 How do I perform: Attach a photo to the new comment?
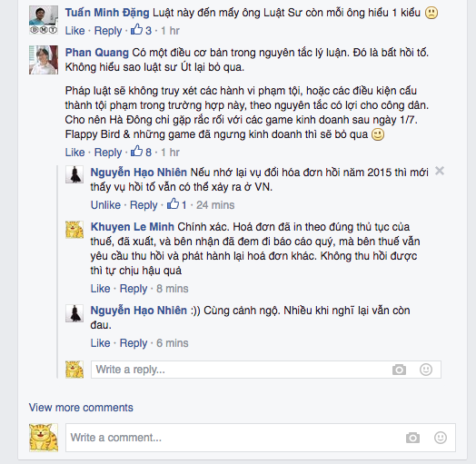[x=412, y=438]
